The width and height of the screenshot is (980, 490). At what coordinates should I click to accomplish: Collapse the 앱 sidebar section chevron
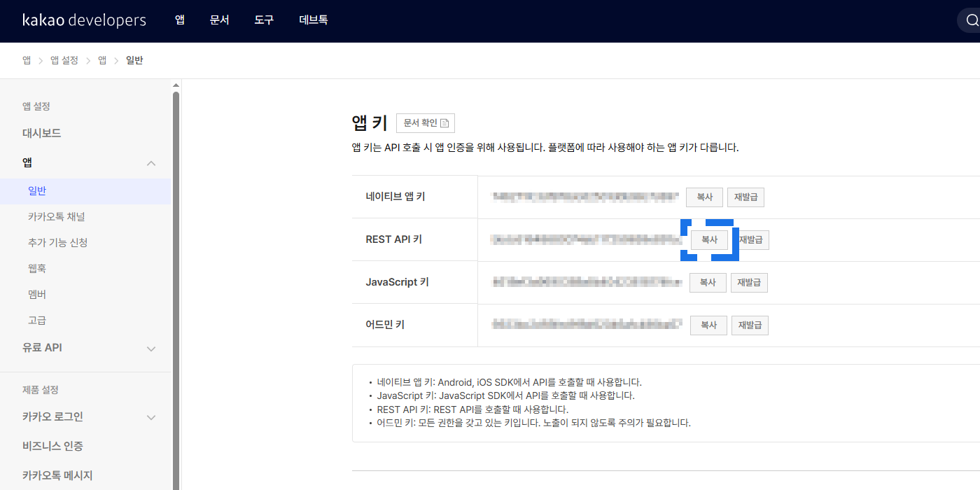pos(151,163)
